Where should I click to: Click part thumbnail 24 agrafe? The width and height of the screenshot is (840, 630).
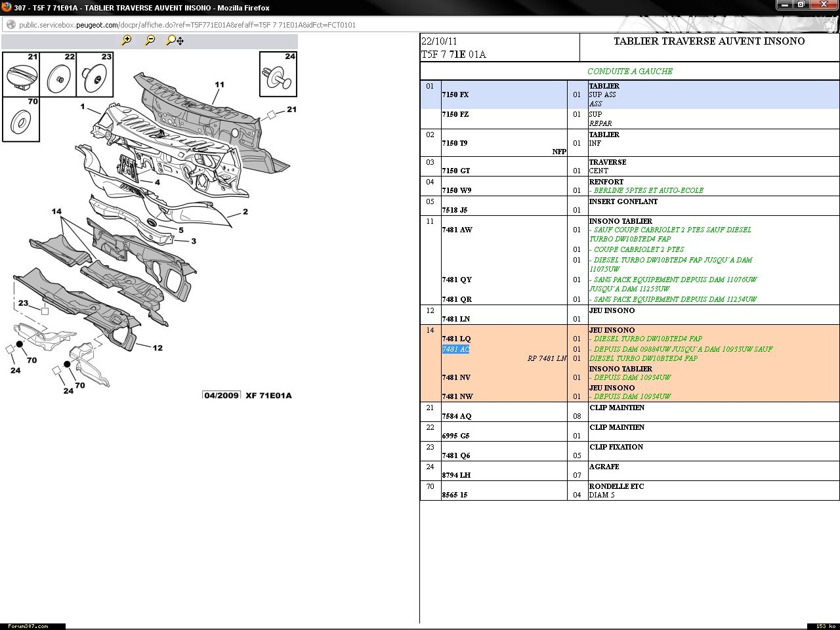(278, 74)
